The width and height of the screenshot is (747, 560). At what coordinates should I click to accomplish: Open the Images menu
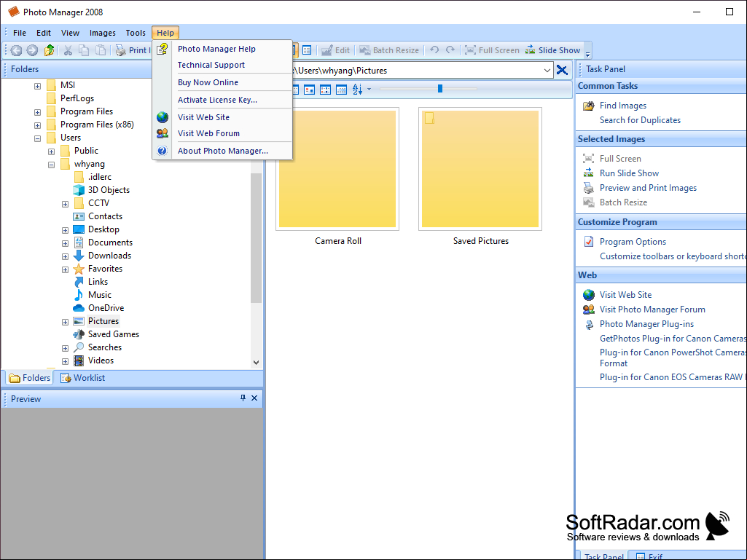point(103,33)
